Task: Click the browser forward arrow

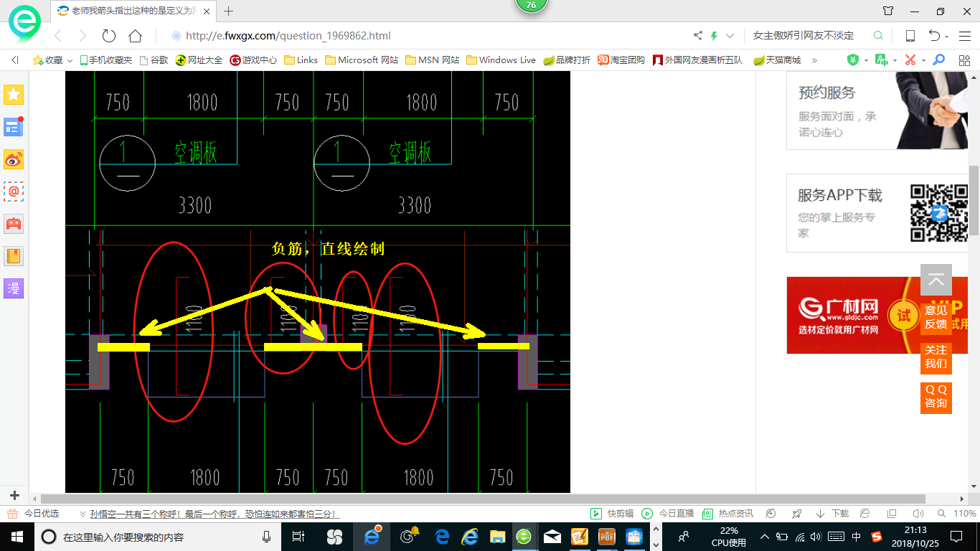Action: coord(83,36)
